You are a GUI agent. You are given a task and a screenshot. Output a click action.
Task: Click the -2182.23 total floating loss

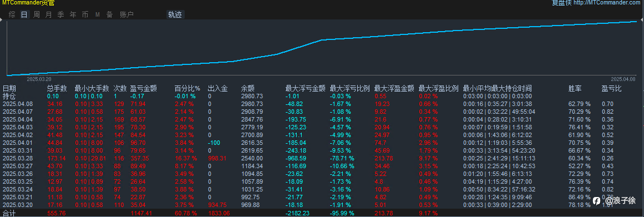[x=297, y=214]
